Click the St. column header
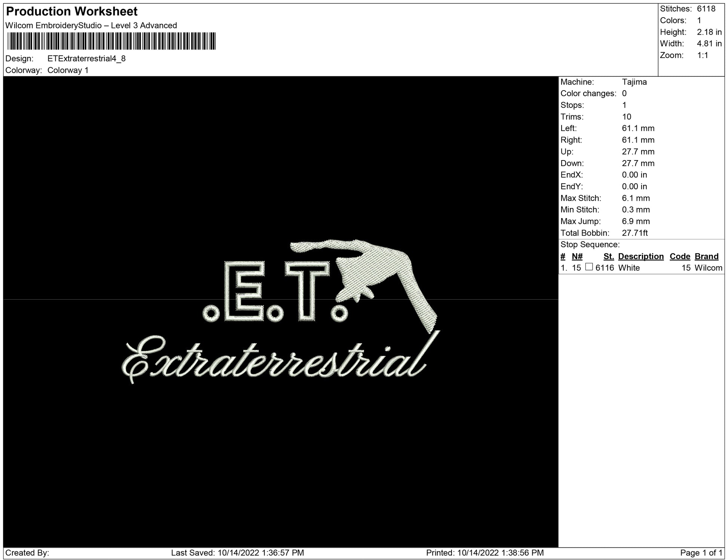Screen dimensions: 728x560 [608, 256]
